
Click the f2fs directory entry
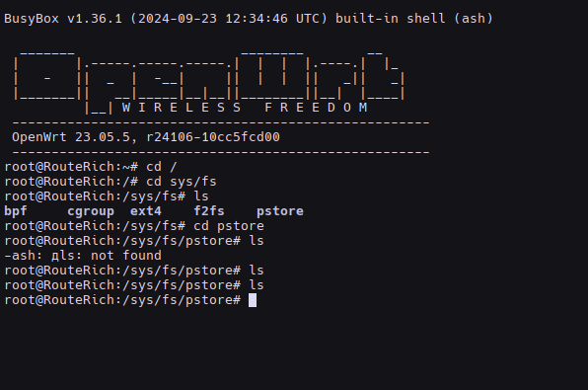[209, 211]
